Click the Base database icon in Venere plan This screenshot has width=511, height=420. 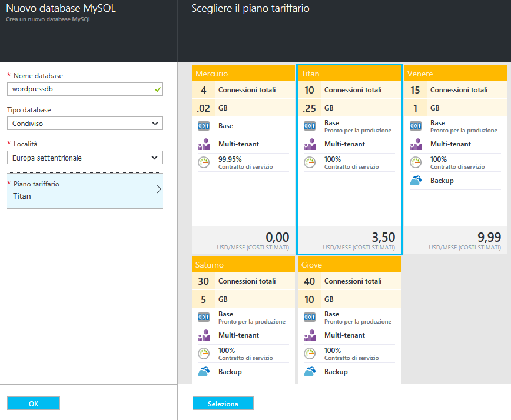[x=416, y=126]
